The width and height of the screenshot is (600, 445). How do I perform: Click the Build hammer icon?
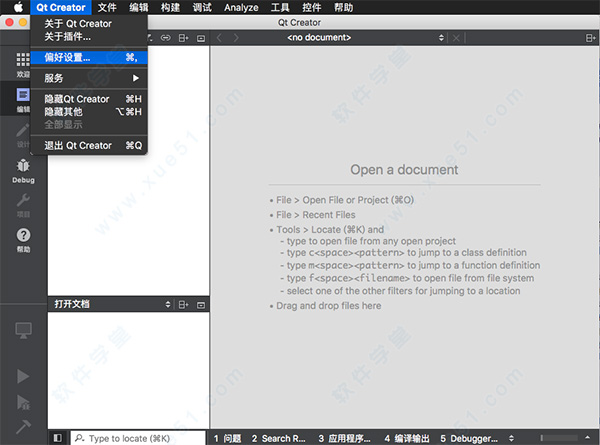coord(23,427)
